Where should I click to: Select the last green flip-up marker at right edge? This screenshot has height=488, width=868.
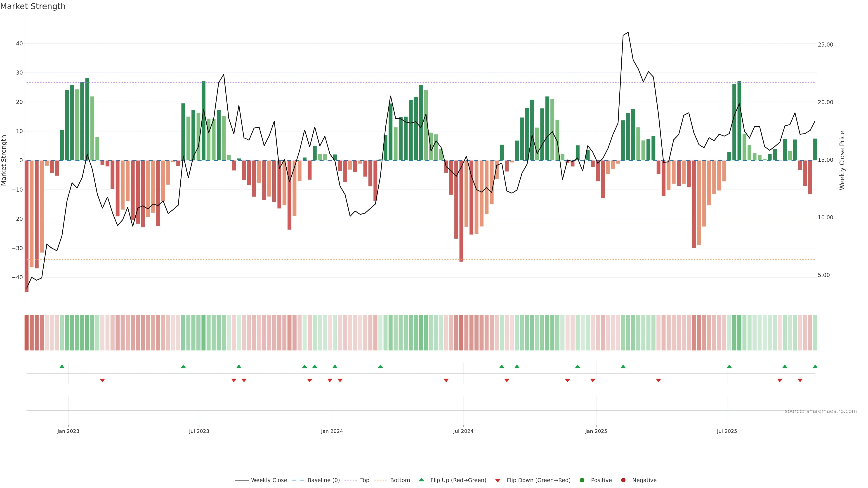[815, 366]
